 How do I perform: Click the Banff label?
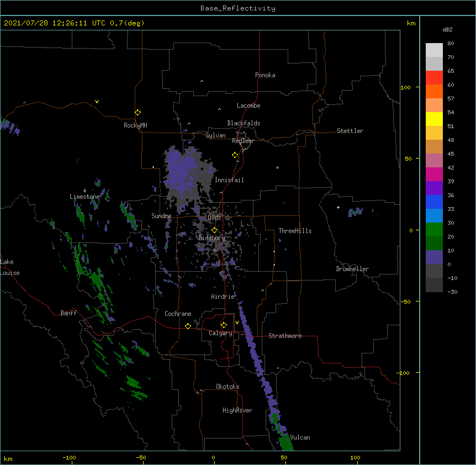point(68,313)
